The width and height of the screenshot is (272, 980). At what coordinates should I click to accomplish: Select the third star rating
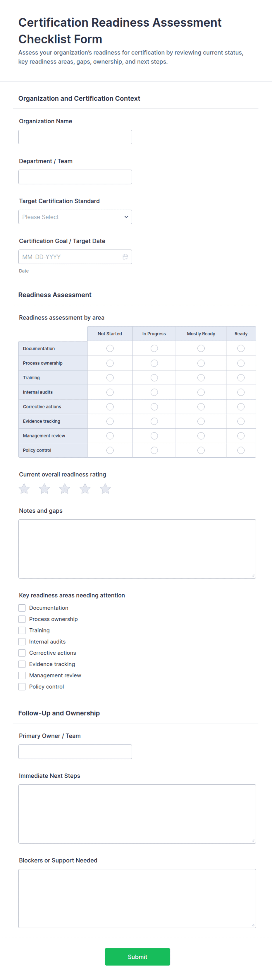65,488
